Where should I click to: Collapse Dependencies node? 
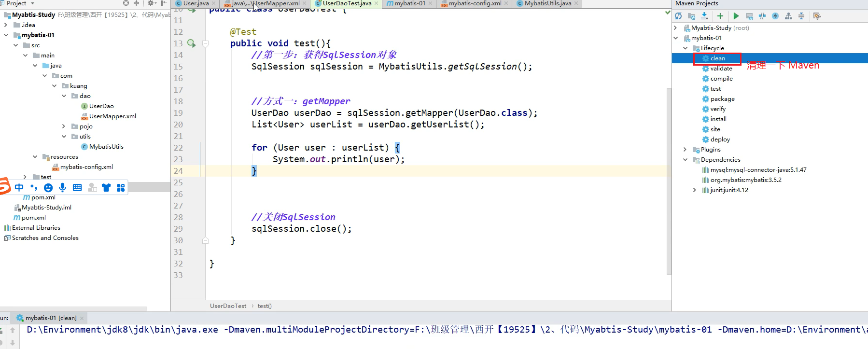pos(686,159)
